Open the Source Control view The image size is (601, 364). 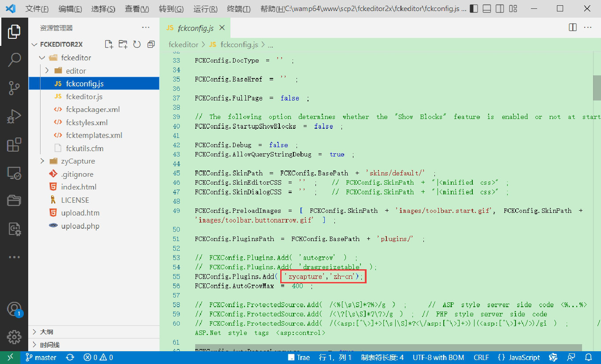point(14,88)
